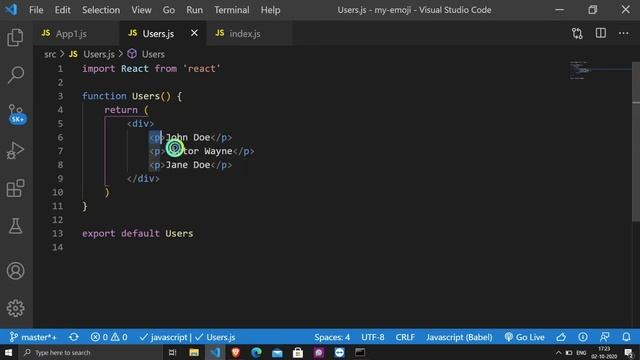Click the src breadcrumb folder

[x=50, y=54]
